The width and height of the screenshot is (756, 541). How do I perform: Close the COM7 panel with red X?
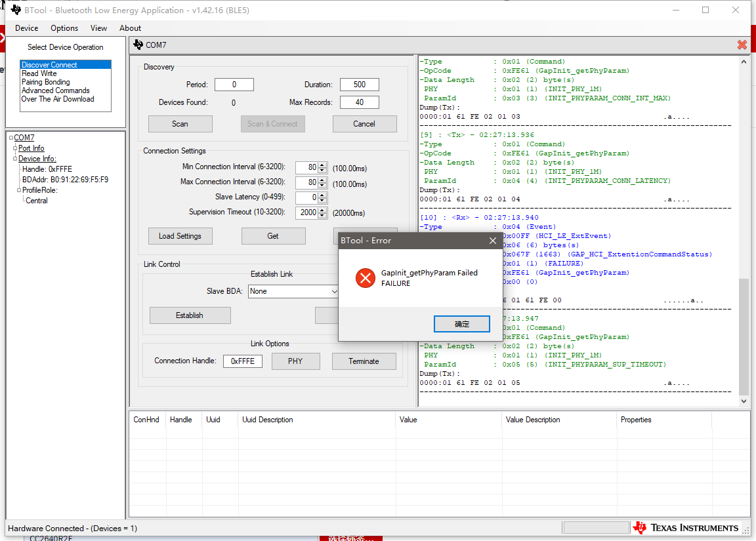pos(742,45)
